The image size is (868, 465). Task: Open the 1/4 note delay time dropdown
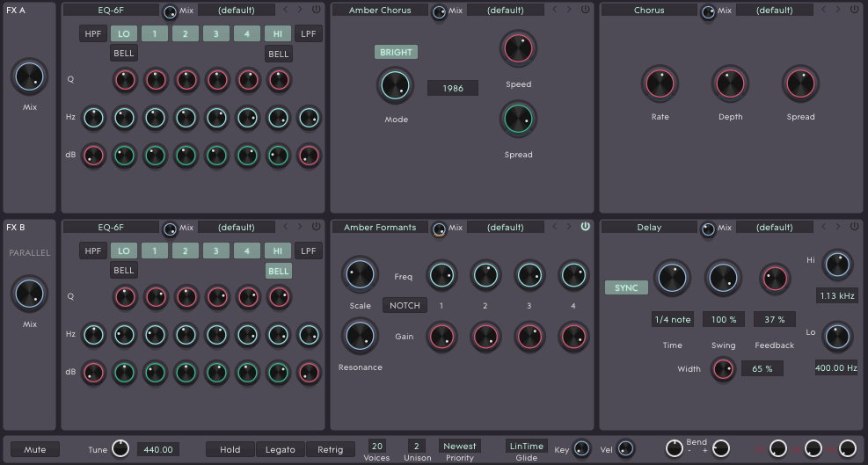tap(672, 318)
